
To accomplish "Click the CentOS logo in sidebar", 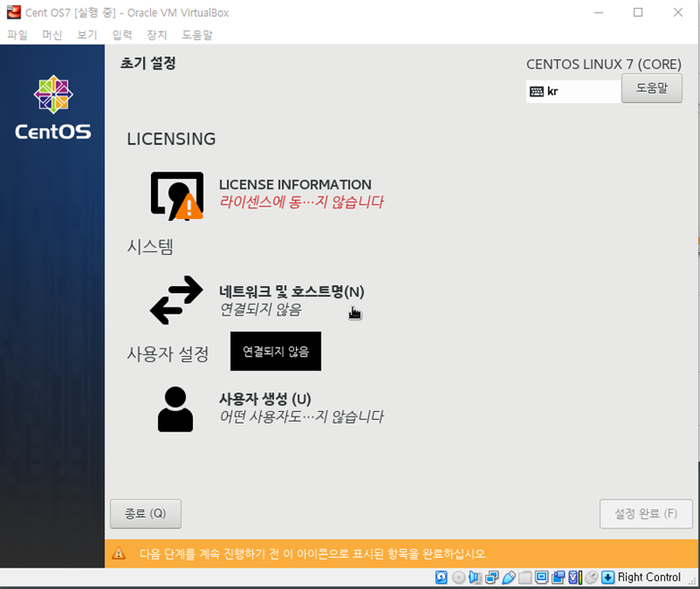I will point(53,107).
